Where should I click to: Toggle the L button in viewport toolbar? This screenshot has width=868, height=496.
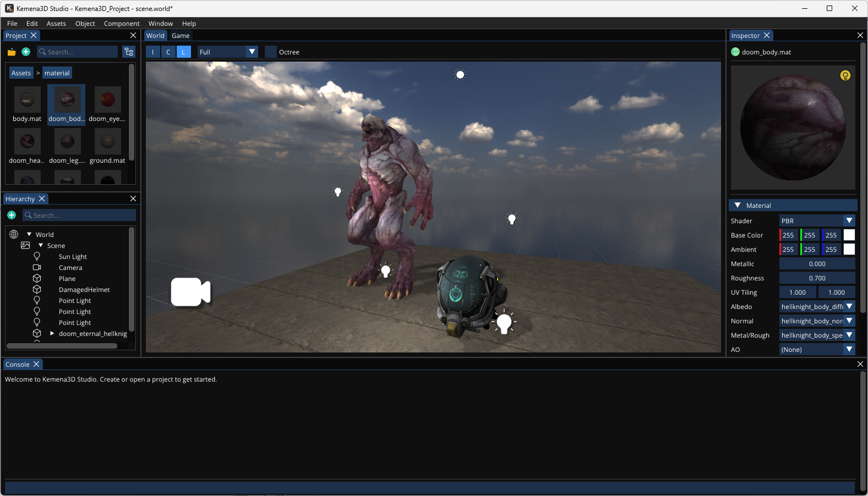tap(183, 52)
